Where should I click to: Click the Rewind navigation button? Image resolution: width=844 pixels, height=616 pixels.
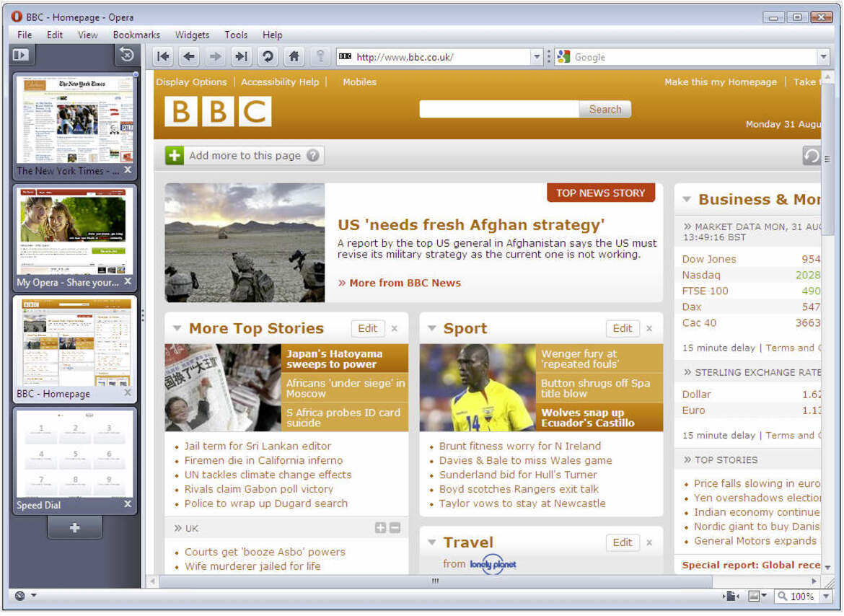(x=163, y=56)
